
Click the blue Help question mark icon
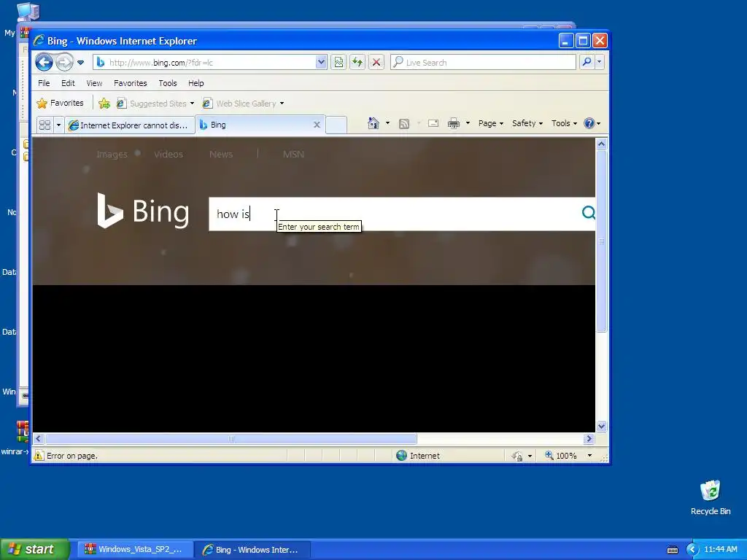589,123
